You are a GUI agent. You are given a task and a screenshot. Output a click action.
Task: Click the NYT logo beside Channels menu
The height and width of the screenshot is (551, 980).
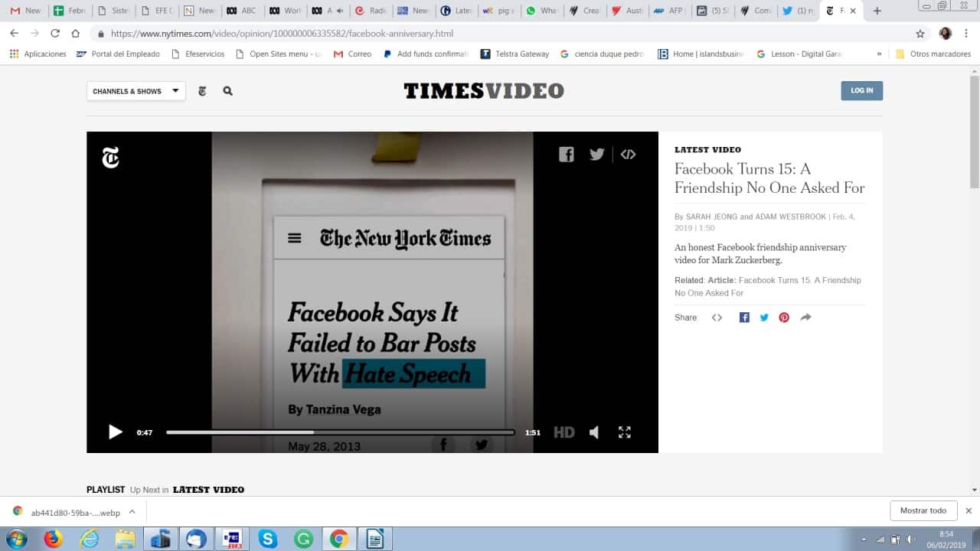tap(202, 91)
